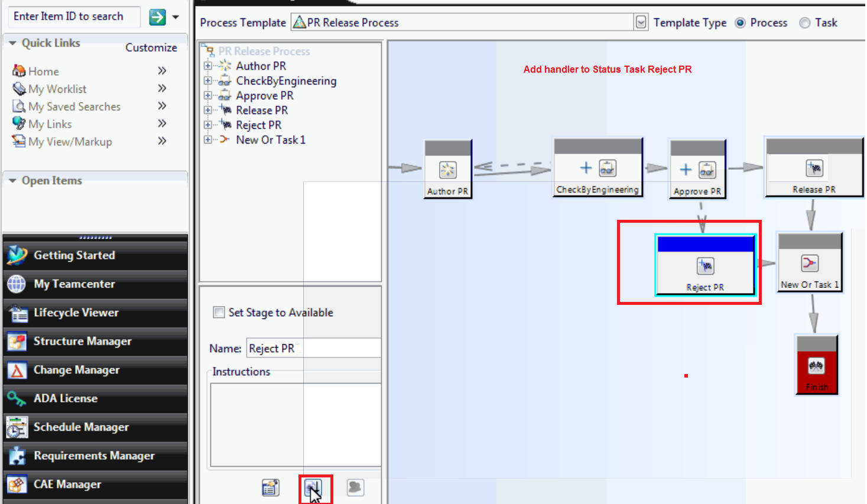Open the task signoff team icon
The width and height of the screenshot is (867, 504).
tap(355, 487)
